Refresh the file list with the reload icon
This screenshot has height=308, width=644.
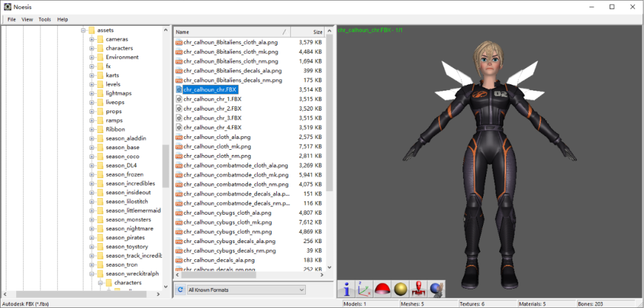click(x=180, y=290)
